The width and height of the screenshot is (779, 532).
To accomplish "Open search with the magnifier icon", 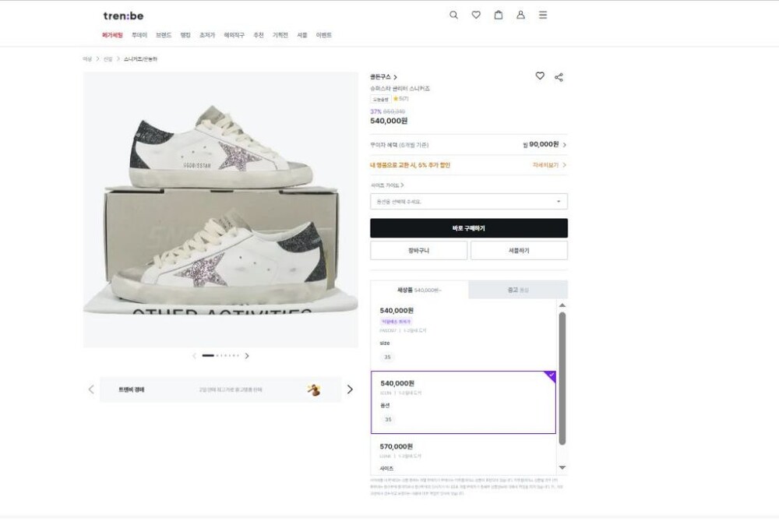I will [x=453, y=15].
